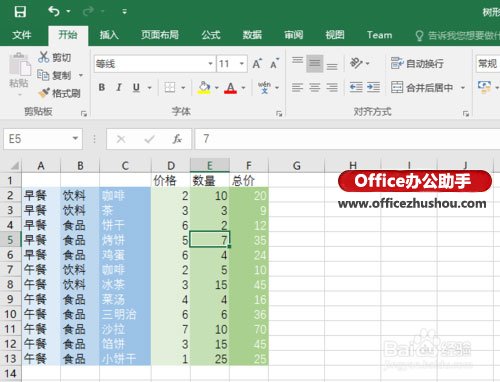Apply yellow fill color bucket
500x382 pixels.
204,87
